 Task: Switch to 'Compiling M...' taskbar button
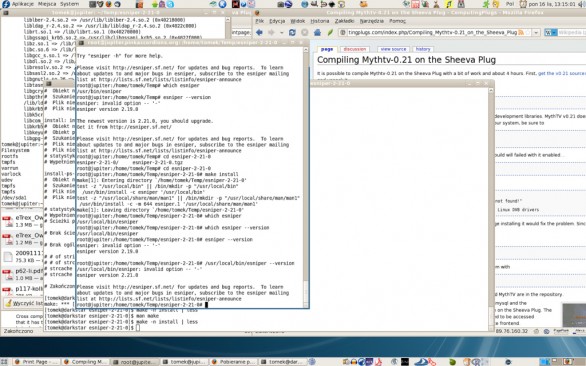(x=85, y=362)
